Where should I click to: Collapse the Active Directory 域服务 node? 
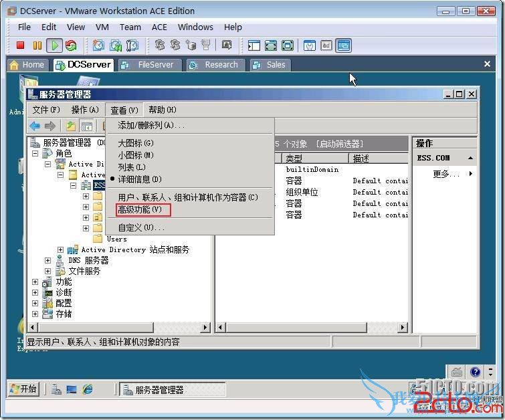pos(47,165)
